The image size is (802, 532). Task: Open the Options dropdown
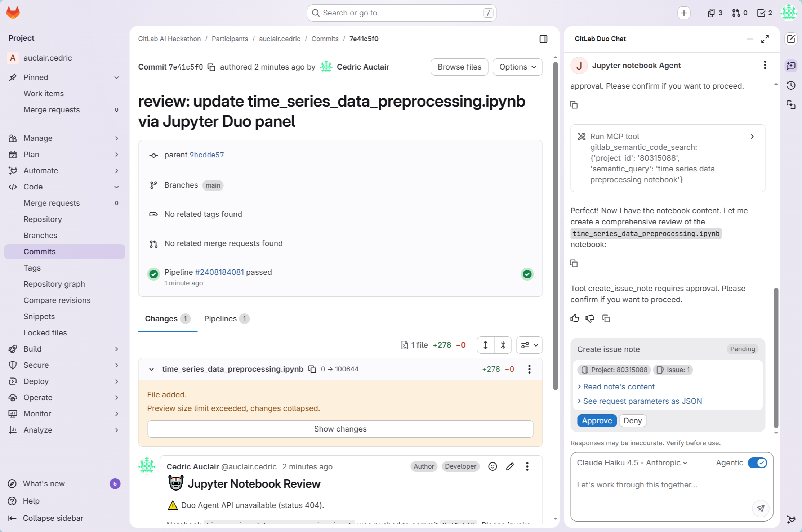coord(517,67)
